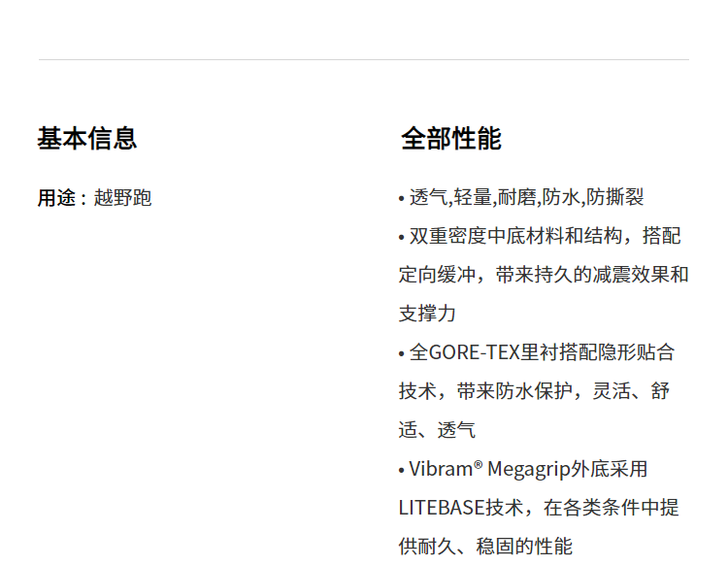Click the 全部性能 heading
Image resolution: width=728 pixels, height=565 pixels.
coord(451,139)
